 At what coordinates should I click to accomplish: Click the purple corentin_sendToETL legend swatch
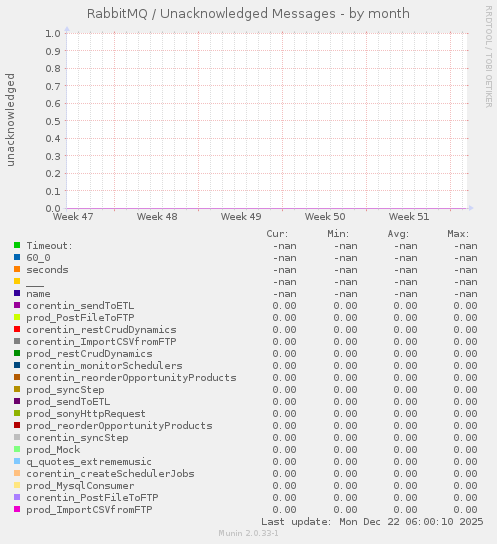point(17,305)
